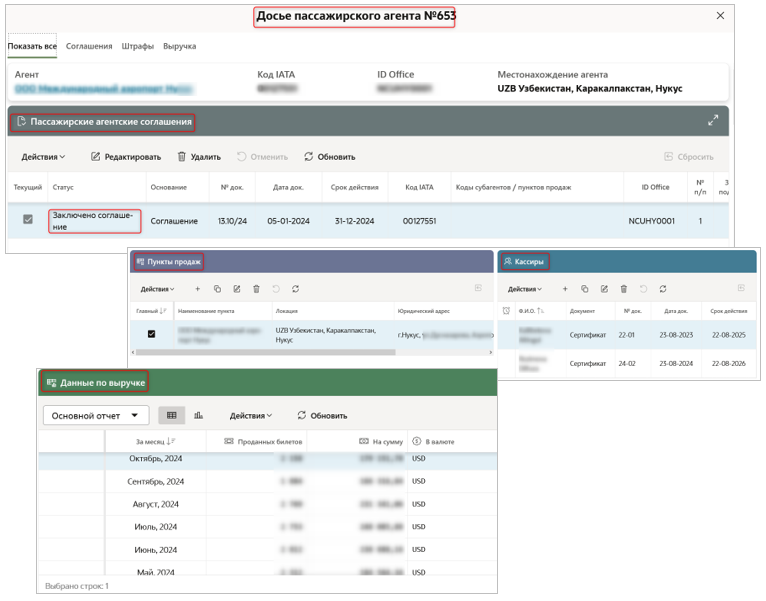
Task: Switch revenue data to chart view
Action: click(x=198, y=415)
